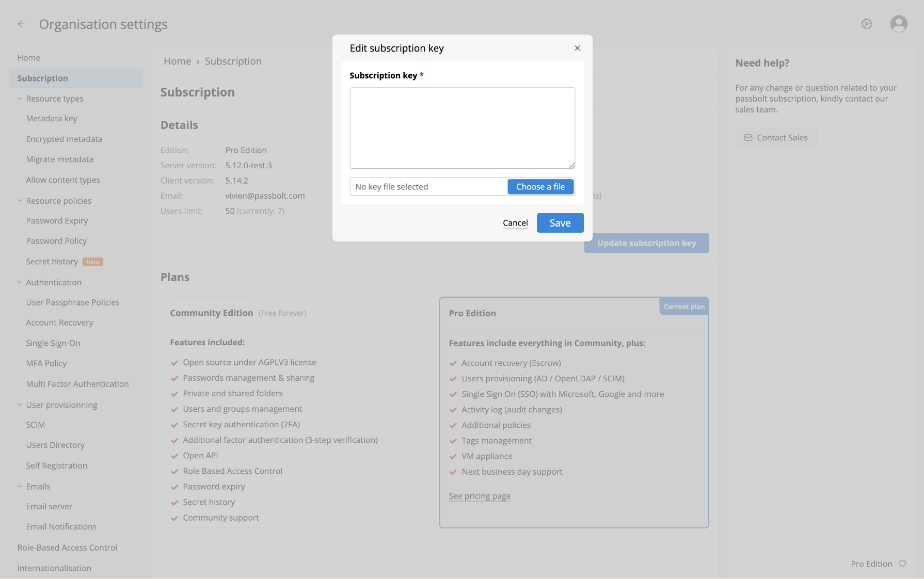
Task: Open MFA Policy settings
Action: 46,363
